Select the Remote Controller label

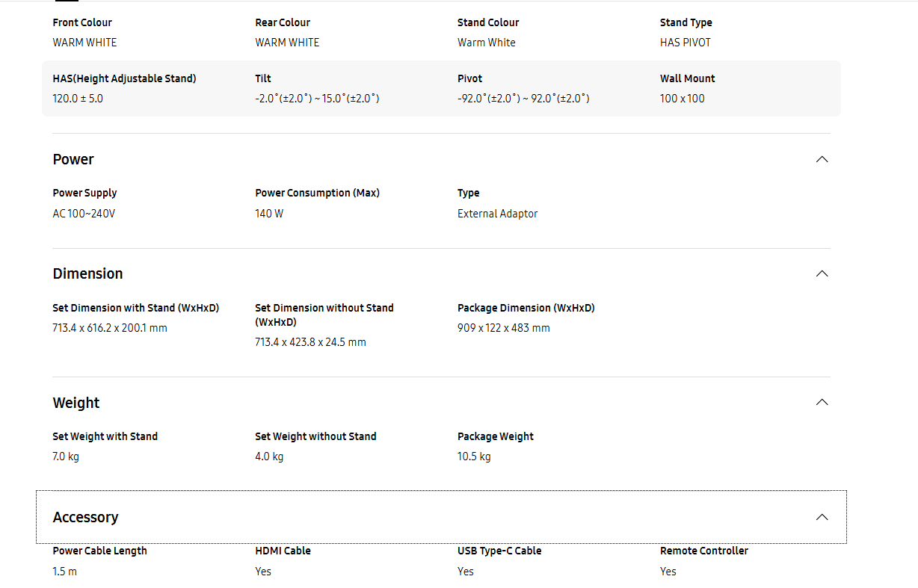(704, 551)
